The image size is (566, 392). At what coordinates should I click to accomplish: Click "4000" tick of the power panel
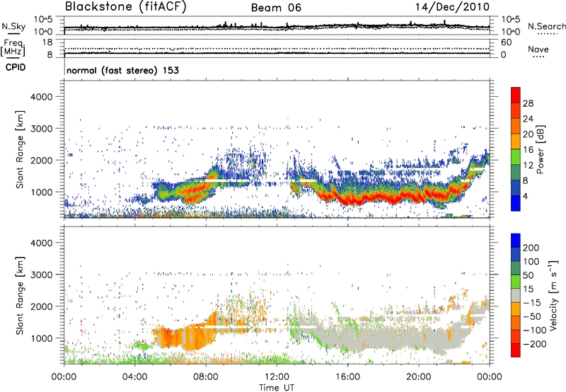(x=42, y=97)
